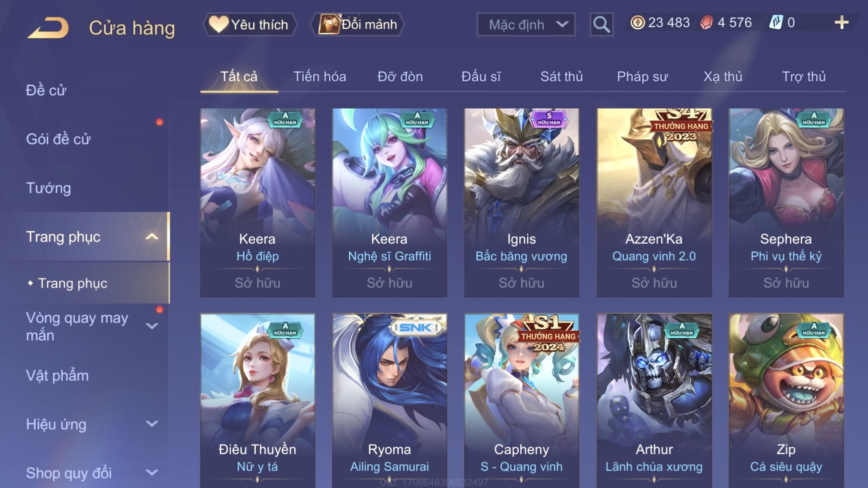Tap the blue voucher ticket icon
Viewport: 868px width, 488px height.
[x=776, y=22]
